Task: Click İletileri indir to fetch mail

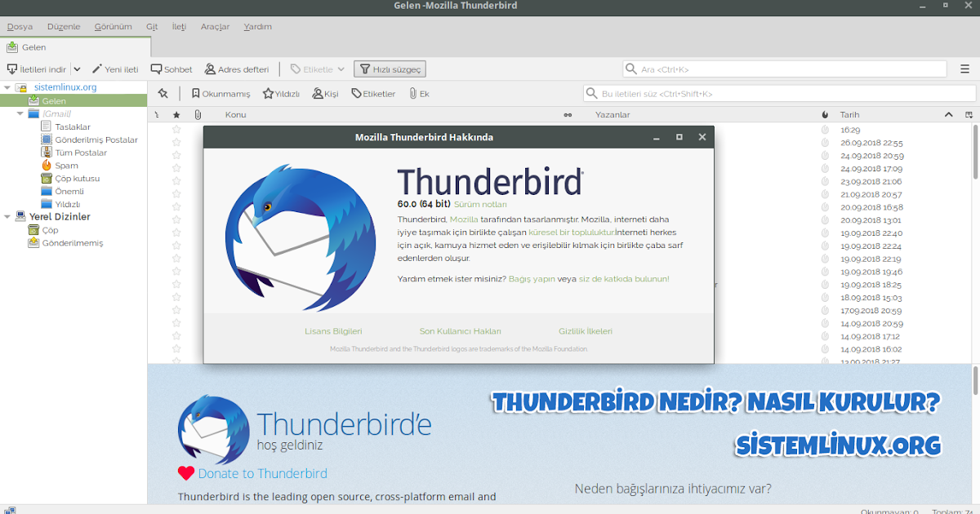Action: [x=38, y=69]
